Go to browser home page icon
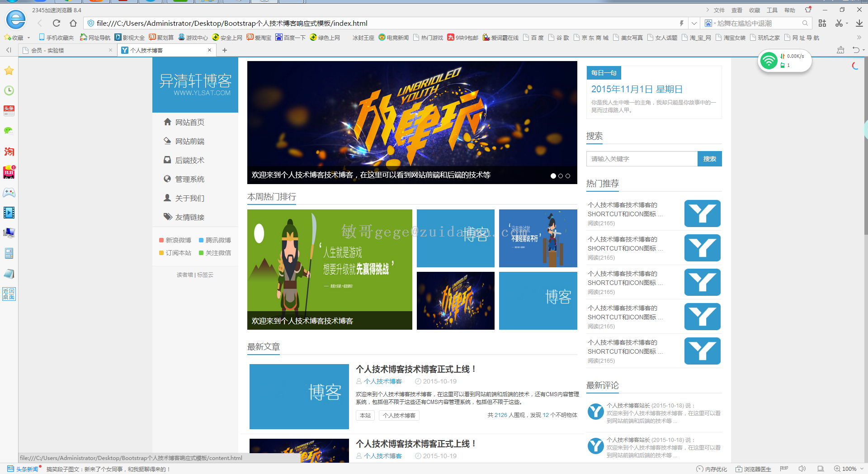Image resolution: width=868 pixels, height=474 pixels. [73, 23]
